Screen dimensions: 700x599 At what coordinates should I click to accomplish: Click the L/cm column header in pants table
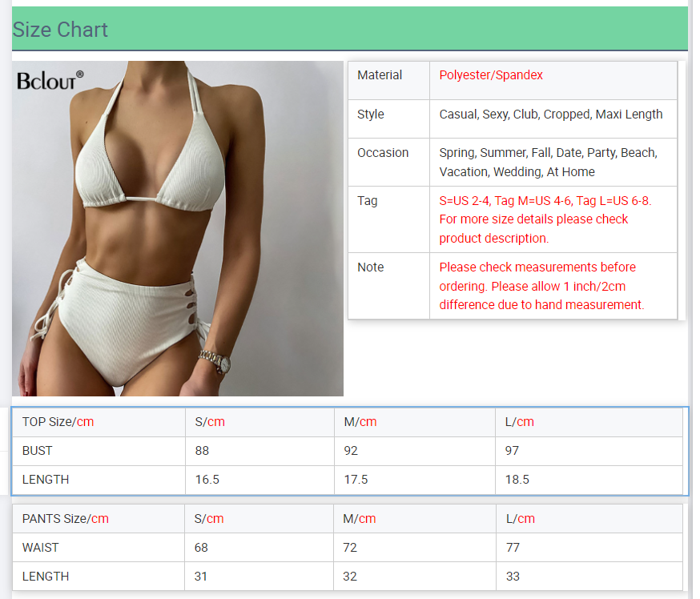pyautogui.click(x=520, y=519)
